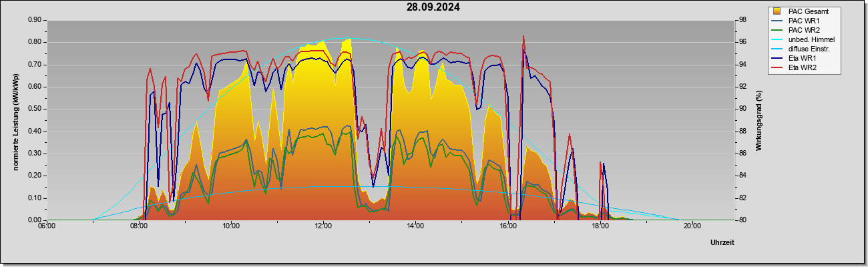Select the PAC WR2 legend entry
868x267 pixels.
(x=803, y=30)
